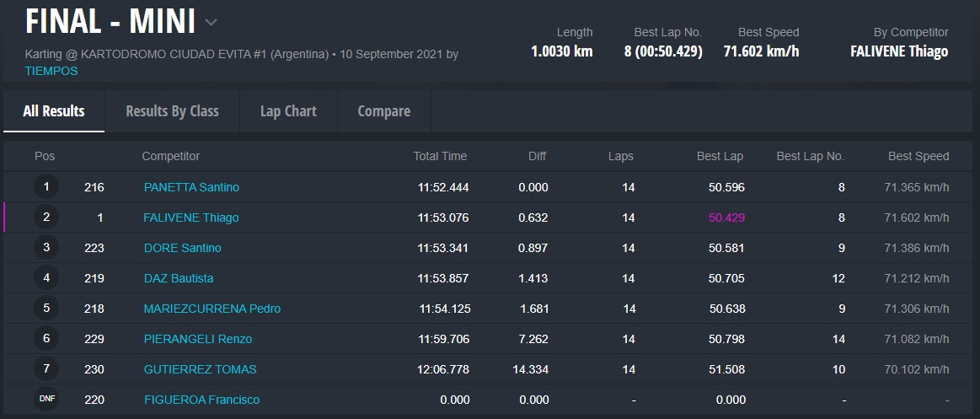
Task: Click the FALIVENE Thiago competitor link
Action: point(191,218)
